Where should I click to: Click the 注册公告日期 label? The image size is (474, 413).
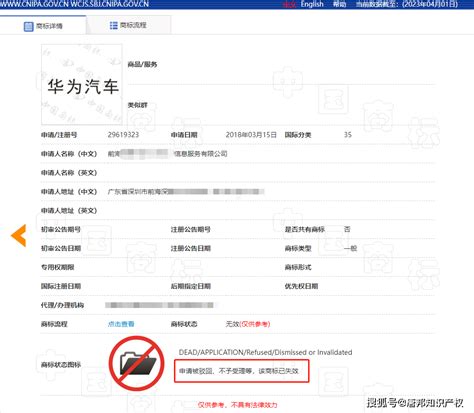[x=191, y=248]
